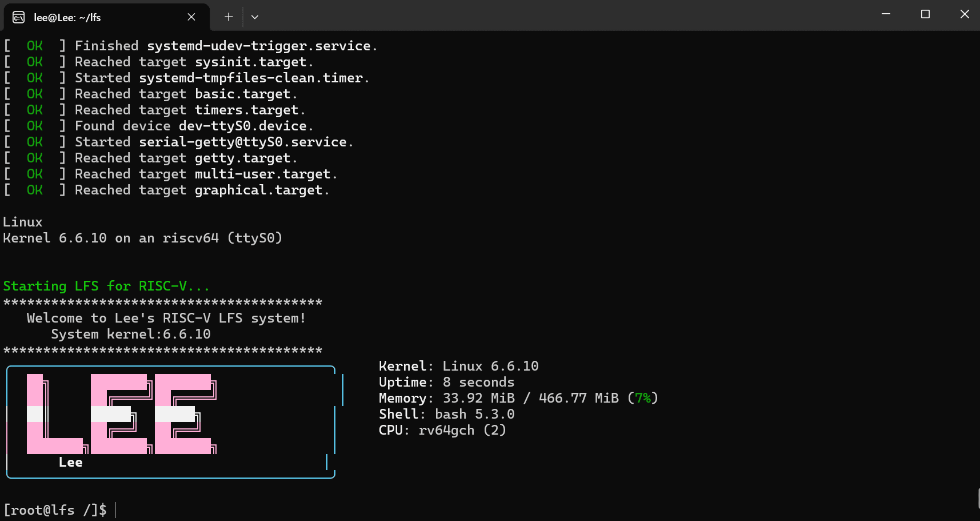Viewport: 980px width, 521px height.
Task: Click the terminal icon in the tab
Action: tap(18, 18)
